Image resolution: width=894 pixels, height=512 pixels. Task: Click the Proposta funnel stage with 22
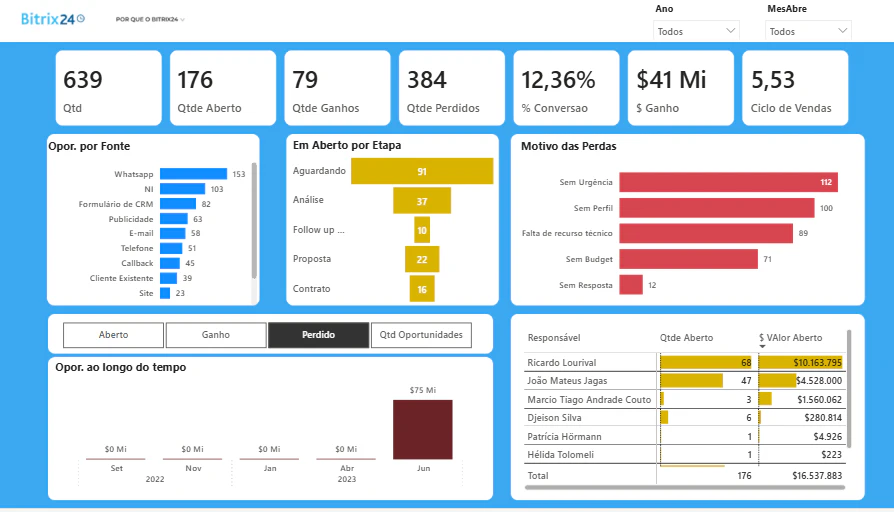422,259
